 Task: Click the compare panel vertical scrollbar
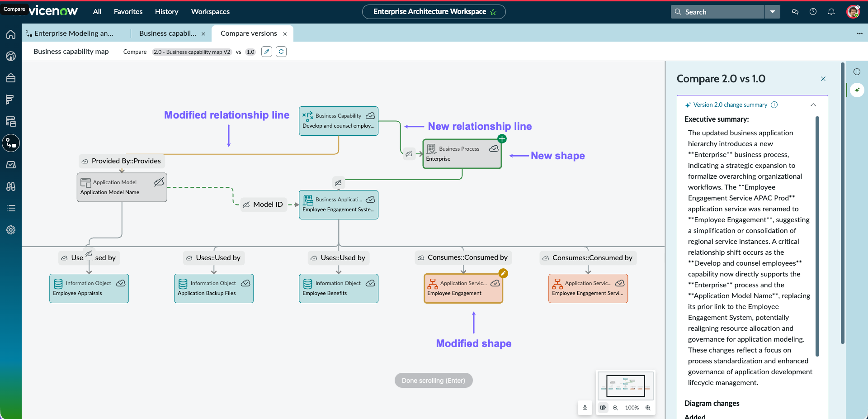(843, 204)
